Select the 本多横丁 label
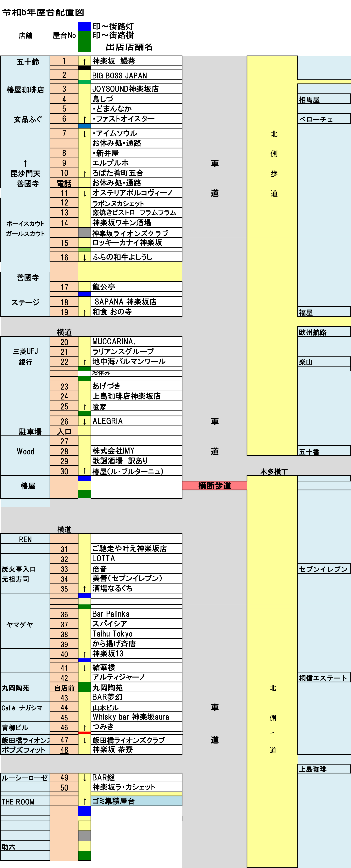This screenshot has width=351, height=868. pyautogui.click(x=274, y=471)
